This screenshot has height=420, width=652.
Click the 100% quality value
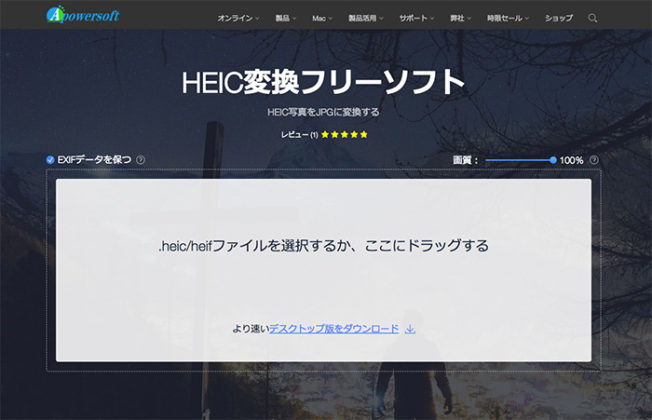coord(571,160)
